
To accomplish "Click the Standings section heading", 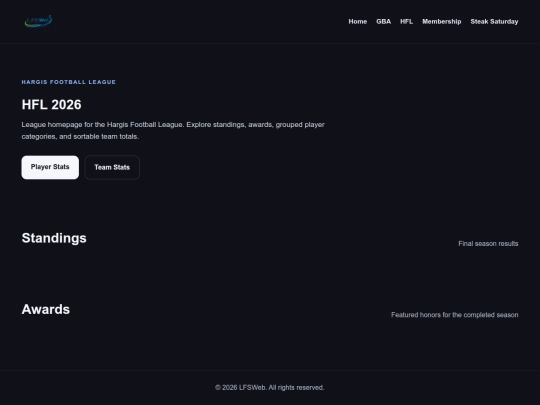I will 54,238.
